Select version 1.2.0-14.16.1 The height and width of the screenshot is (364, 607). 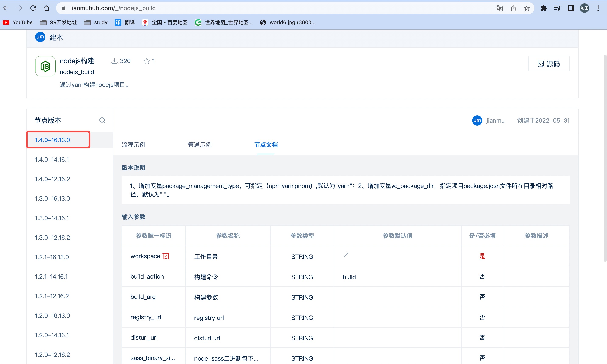tap(52, 335)
